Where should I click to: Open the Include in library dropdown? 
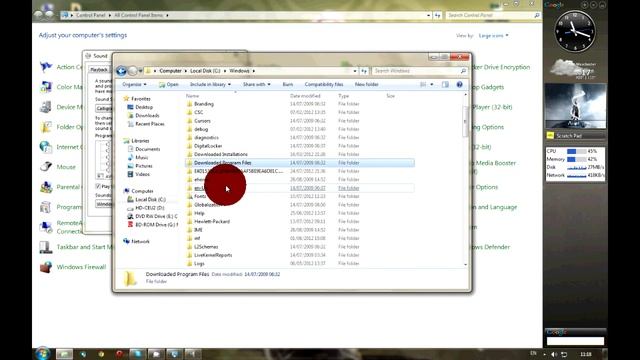[210, 84]
